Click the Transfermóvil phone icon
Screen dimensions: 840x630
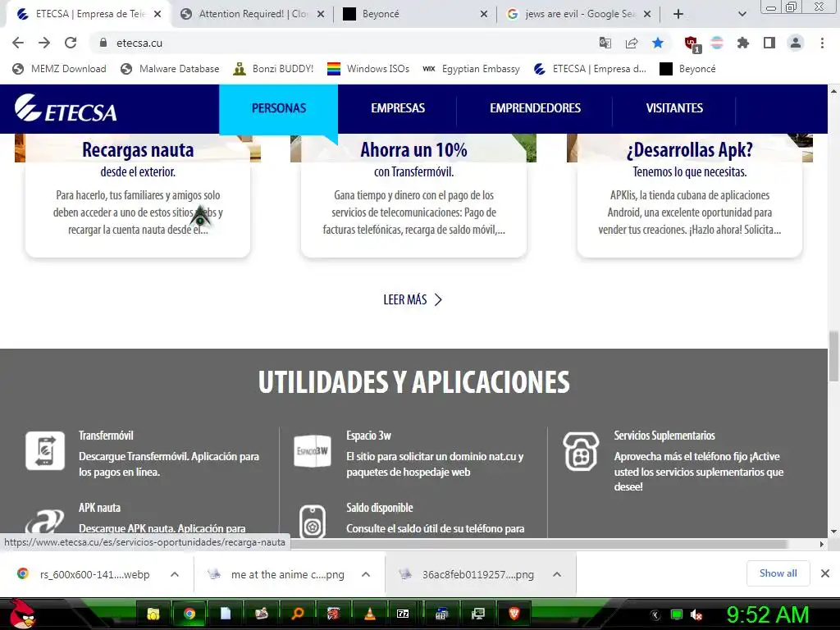pyautogui.click(x=45, y=451)
